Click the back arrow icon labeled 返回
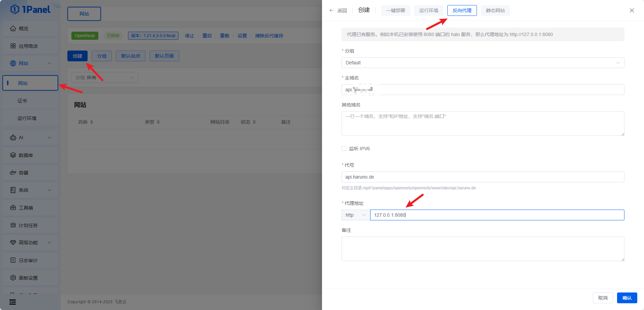The width and height of the screenshot is (644, 310). pyautogui.click(x=332, y=10)
